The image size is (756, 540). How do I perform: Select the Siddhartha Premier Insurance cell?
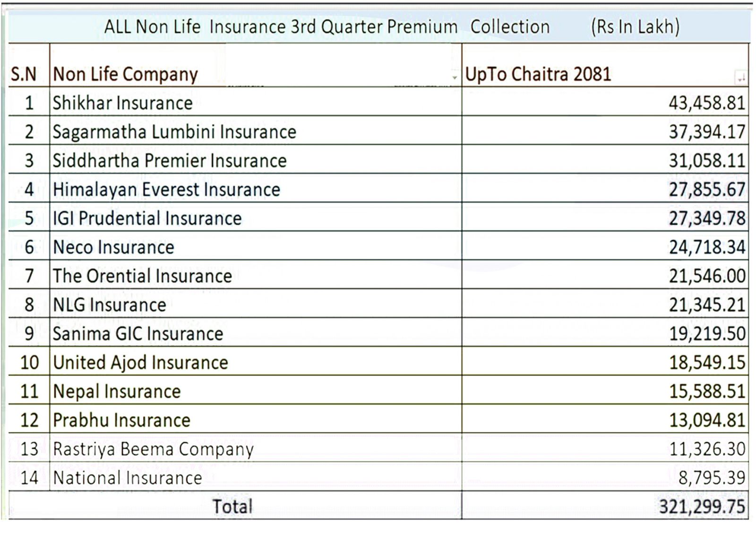(170, 161)
